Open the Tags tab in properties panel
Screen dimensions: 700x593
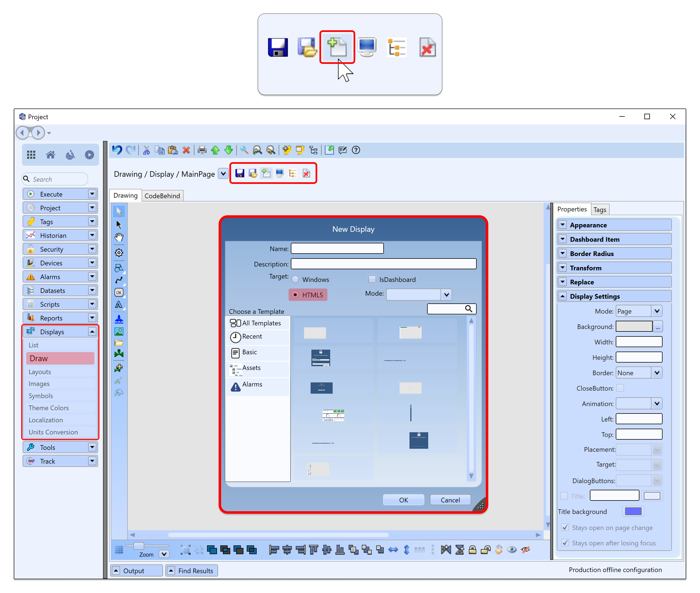coord(599,210)
